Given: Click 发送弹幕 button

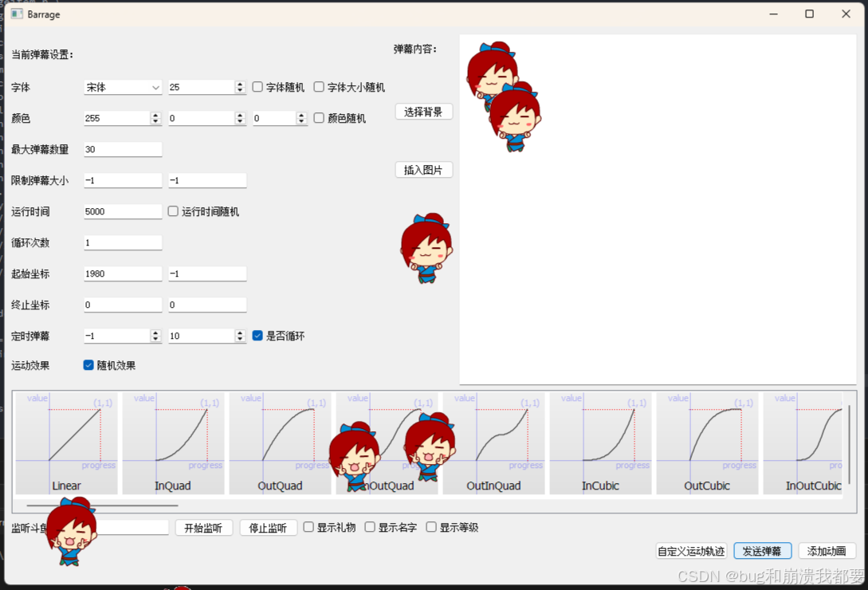Looking at the screenshot, I should (762, 551).
